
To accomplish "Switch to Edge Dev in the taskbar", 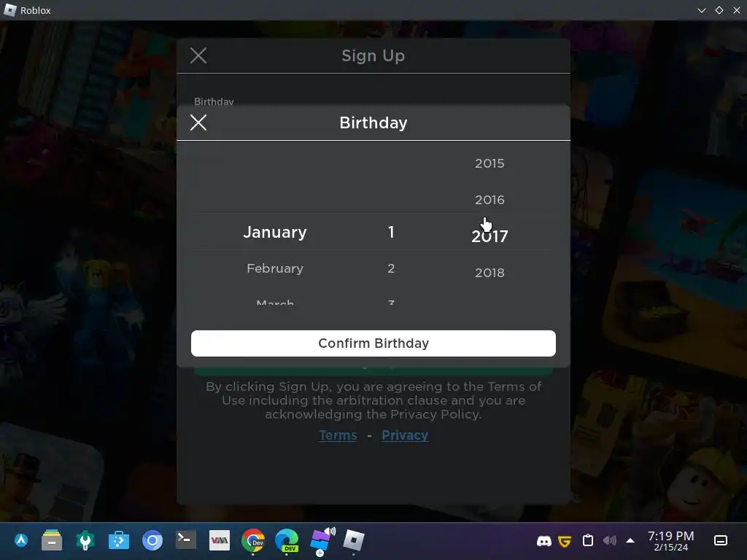I will (287, 540).
